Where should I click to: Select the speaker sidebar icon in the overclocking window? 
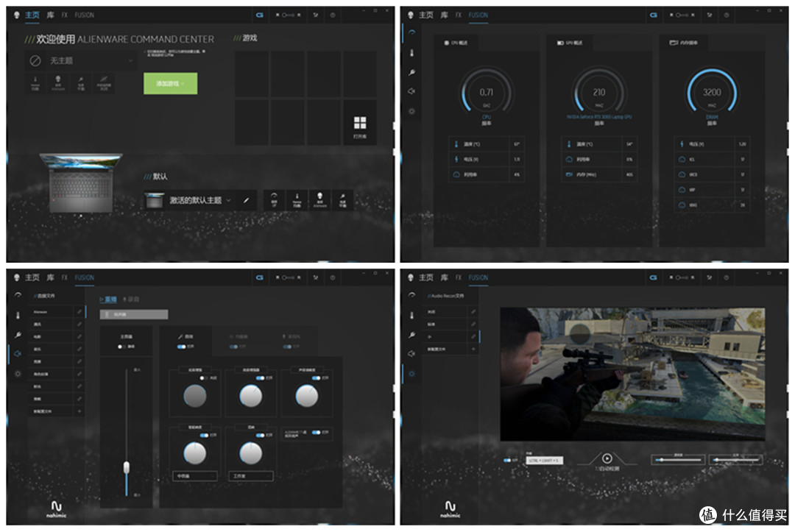(x=411, y=91)
